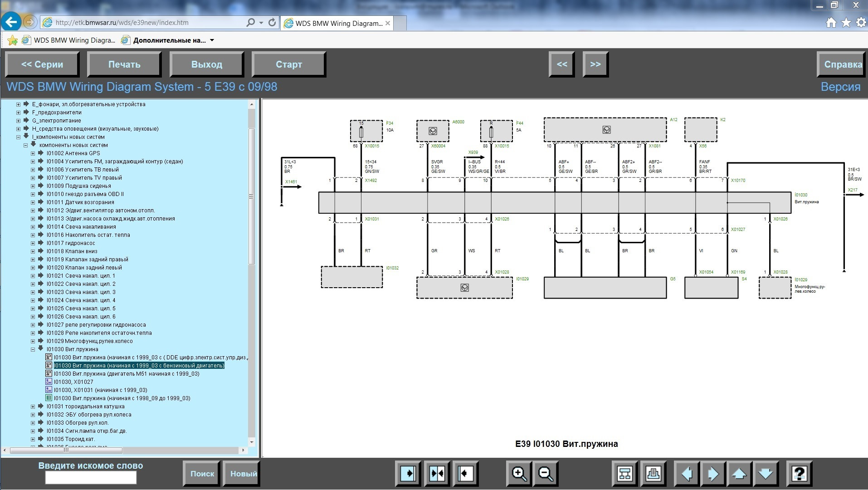Click the Версия link
This screenshot has height=490, width=868.
(840, 87)
